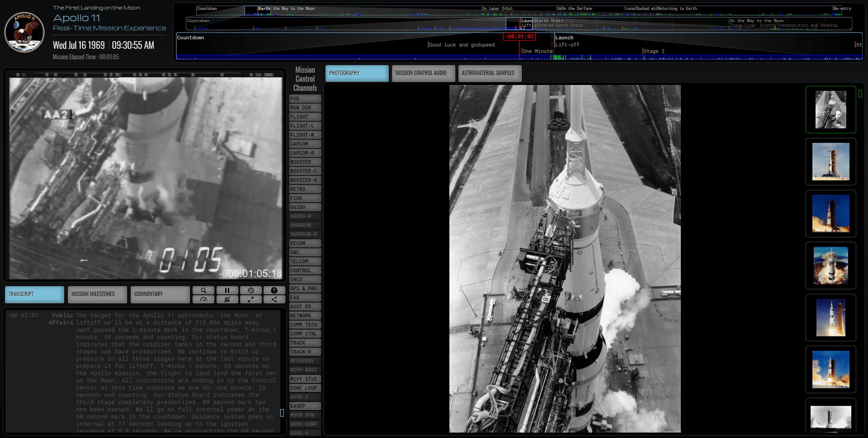The width and height of the screenshot is (868, 438).
Task: Click the Apollo 11 mission patch logo
Action: pyautogui.click(x=24, y=32)
